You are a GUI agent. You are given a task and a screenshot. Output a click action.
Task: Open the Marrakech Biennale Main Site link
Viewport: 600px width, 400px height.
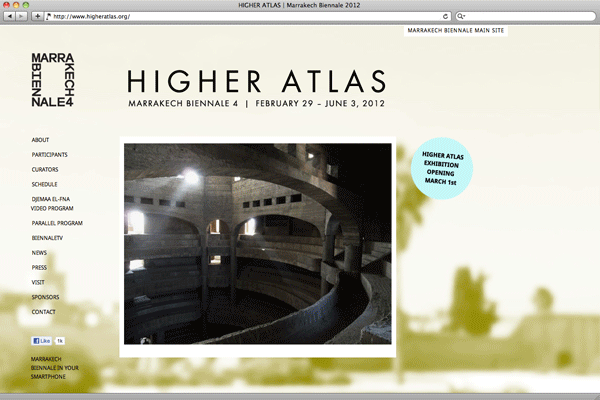[456, 31]
